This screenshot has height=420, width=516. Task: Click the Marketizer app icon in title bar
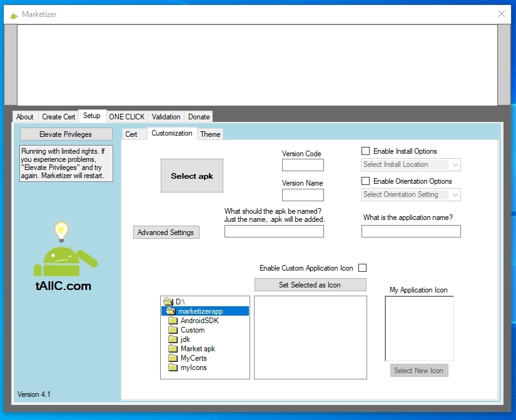14,15
